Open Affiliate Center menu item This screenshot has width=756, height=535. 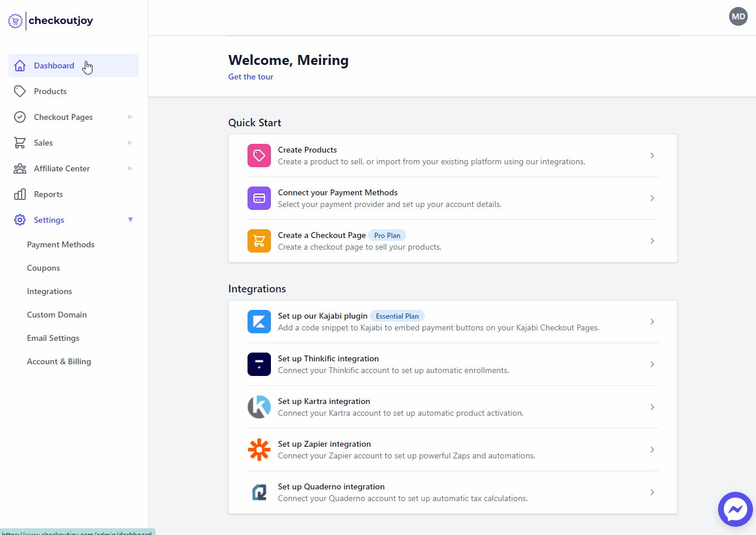coord(73,168)
